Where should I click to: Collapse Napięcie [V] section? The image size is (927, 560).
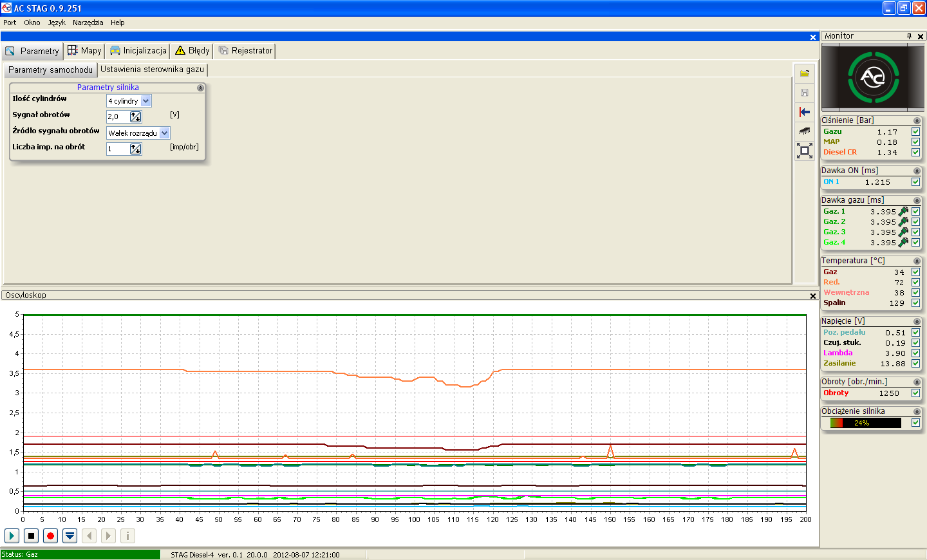point(917,322)
